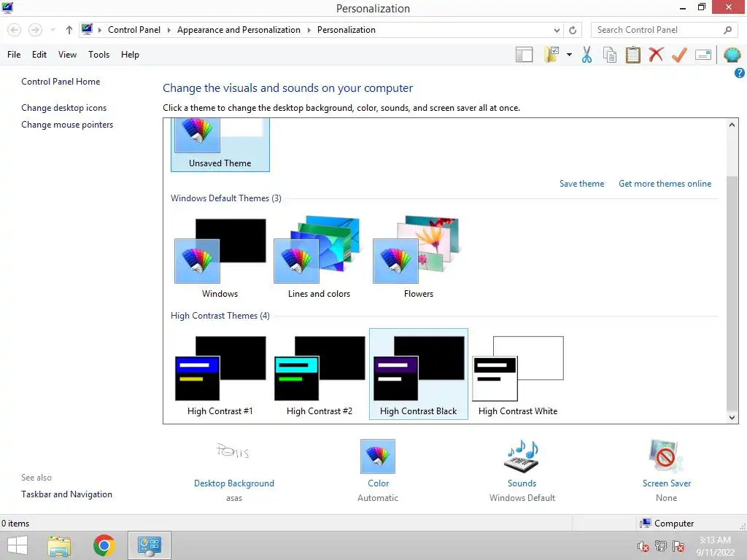
Task: Select the Lines and colors theme
Action: point(320,257)
